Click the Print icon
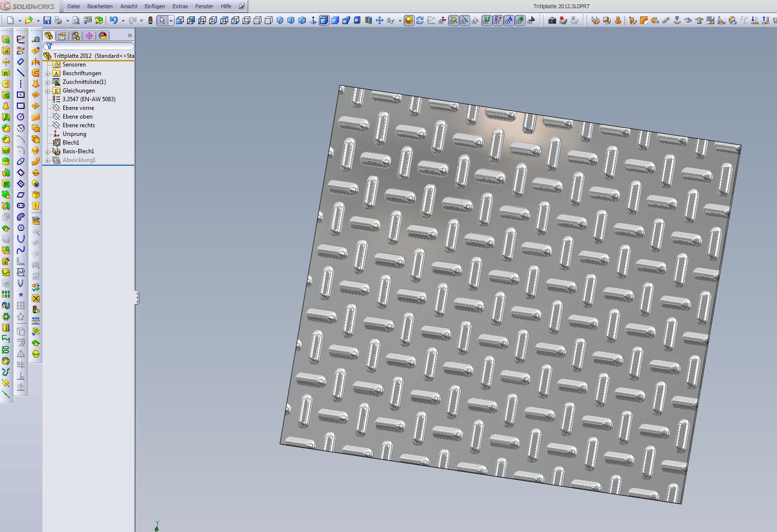This screenshot has width=777, height=532. tap(58, 20)
